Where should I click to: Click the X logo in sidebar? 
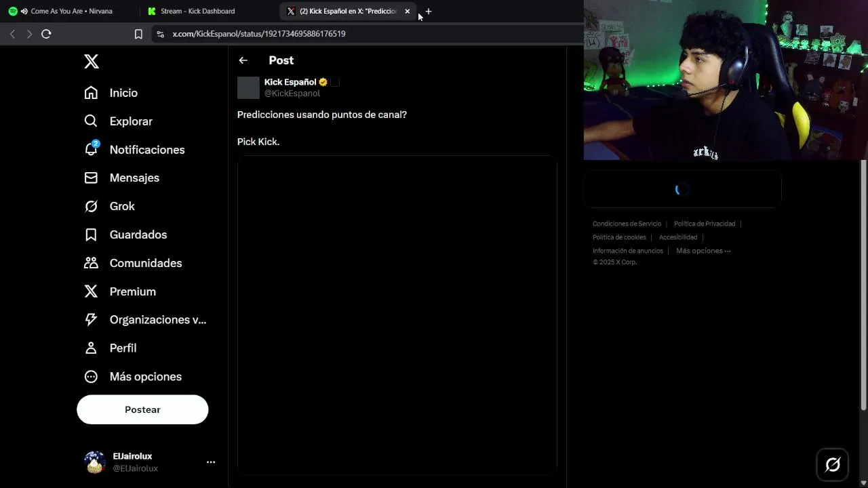[x=92, y=62]
